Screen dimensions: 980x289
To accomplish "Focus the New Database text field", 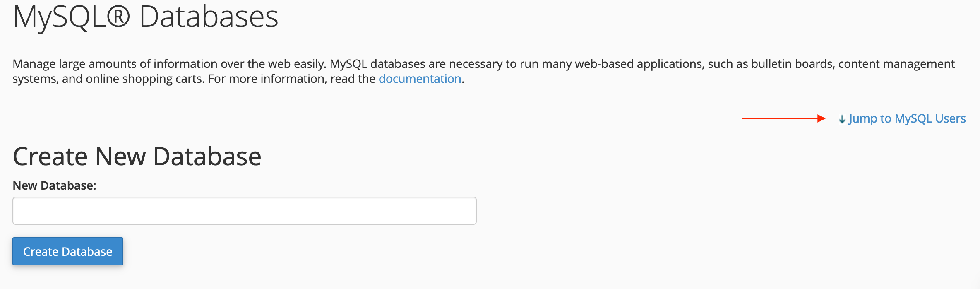I will point(245,211).
